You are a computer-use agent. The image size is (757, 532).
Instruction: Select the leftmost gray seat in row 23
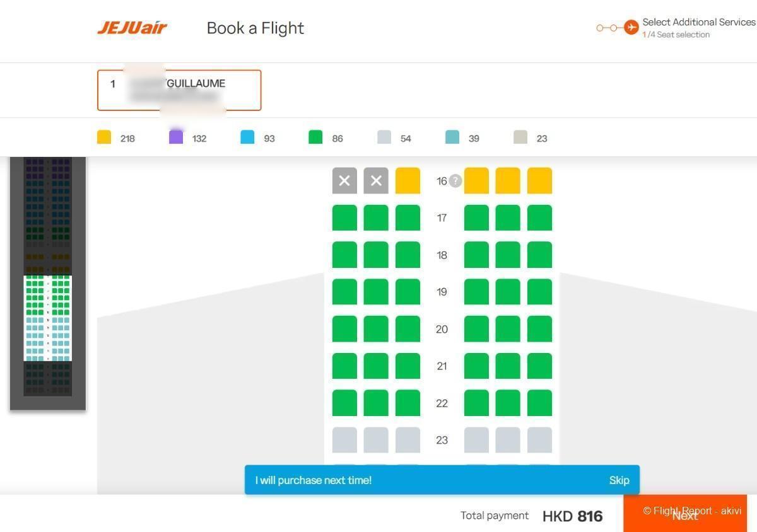coord(344,440)
